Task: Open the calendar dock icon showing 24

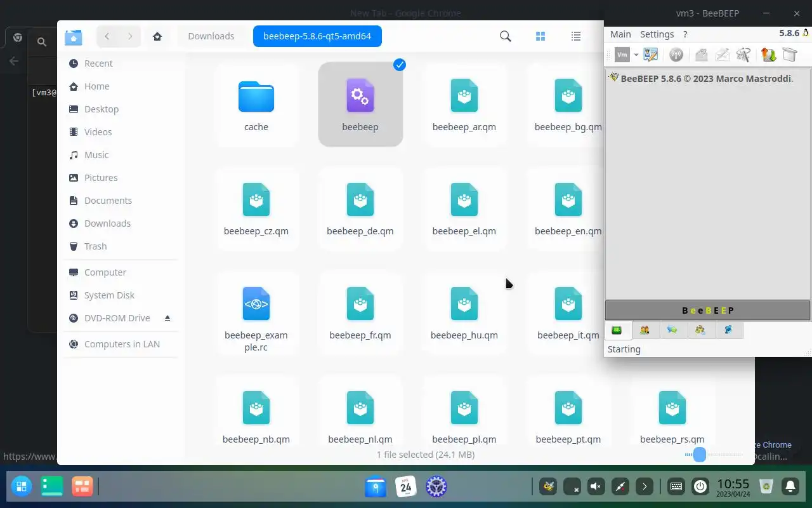Action: 406,486
